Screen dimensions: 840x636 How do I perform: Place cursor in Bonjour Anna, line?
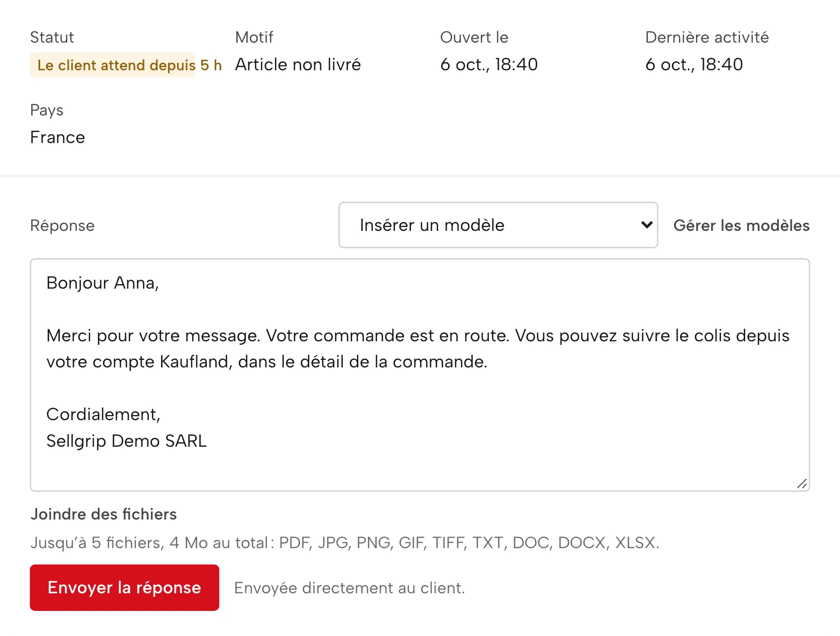tap(103, 283)
